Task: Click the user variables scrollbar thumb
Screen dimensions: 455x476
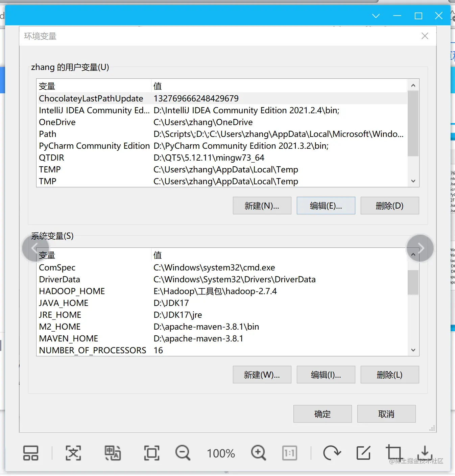Action: point(413,123)
